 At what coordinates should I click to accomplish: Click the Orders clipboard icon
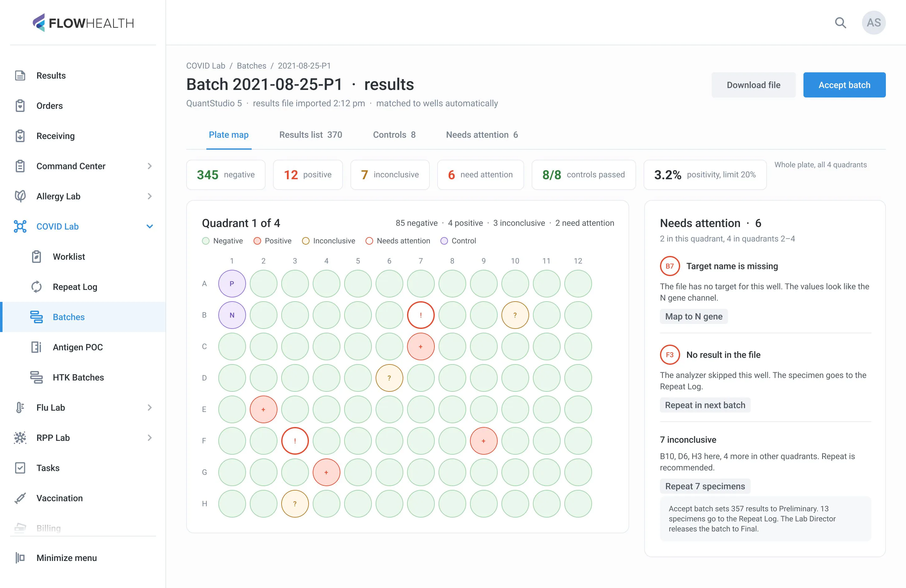click(x=20, y=106)
